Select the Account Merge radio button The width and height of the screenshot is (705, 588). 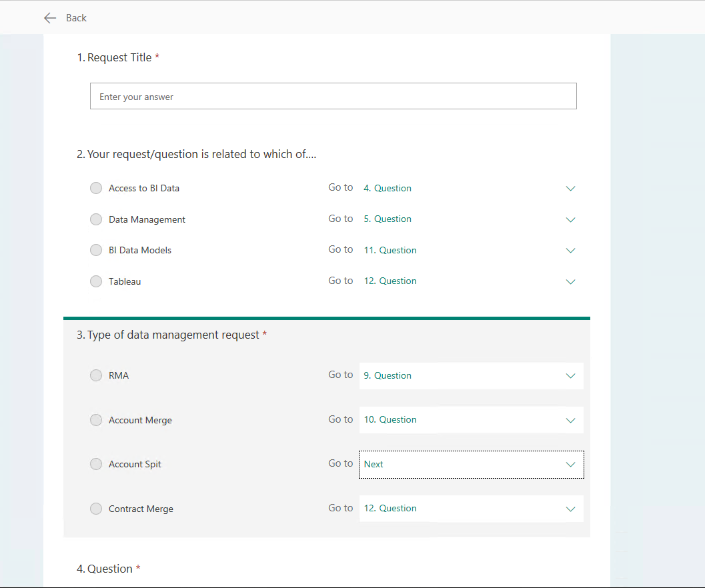point(96,420)
